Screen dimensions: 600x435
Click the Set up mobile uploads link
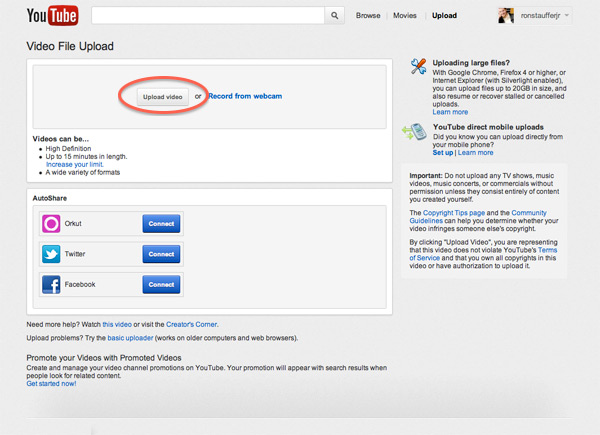coord(443,153)
